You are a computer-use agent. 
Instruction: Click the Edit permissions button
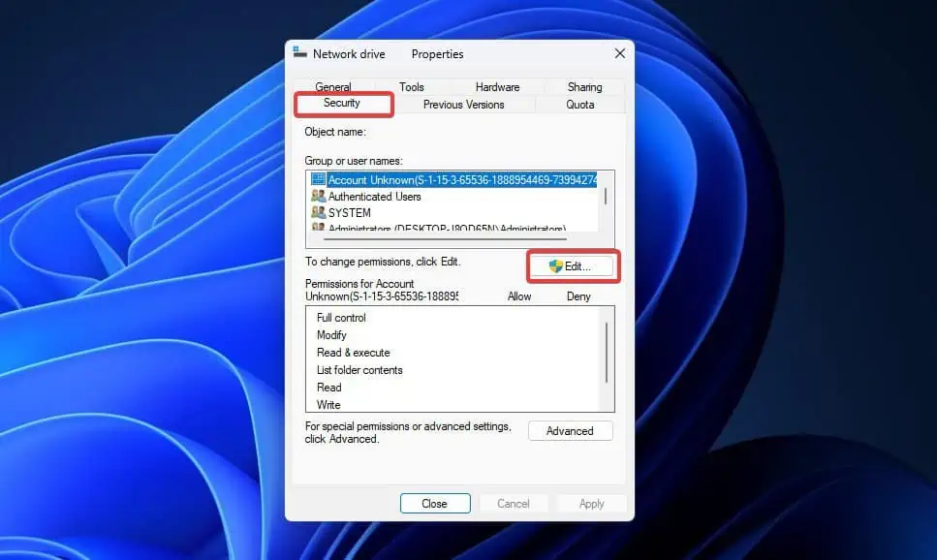tap(571, 266)
